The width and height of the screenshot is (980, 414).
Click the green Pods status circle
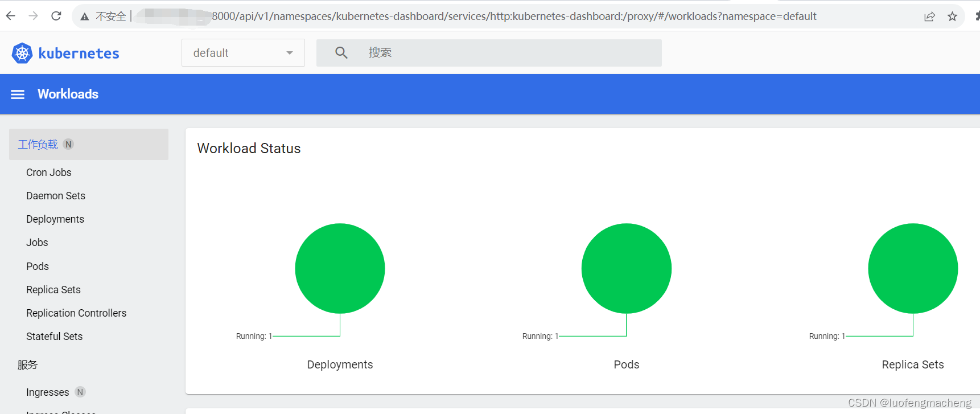coord(627,268)
